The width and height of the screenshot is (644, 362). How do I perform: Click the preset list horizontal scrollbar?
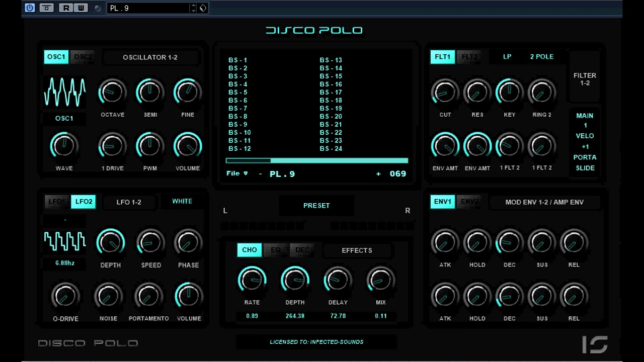coord(317,161)
